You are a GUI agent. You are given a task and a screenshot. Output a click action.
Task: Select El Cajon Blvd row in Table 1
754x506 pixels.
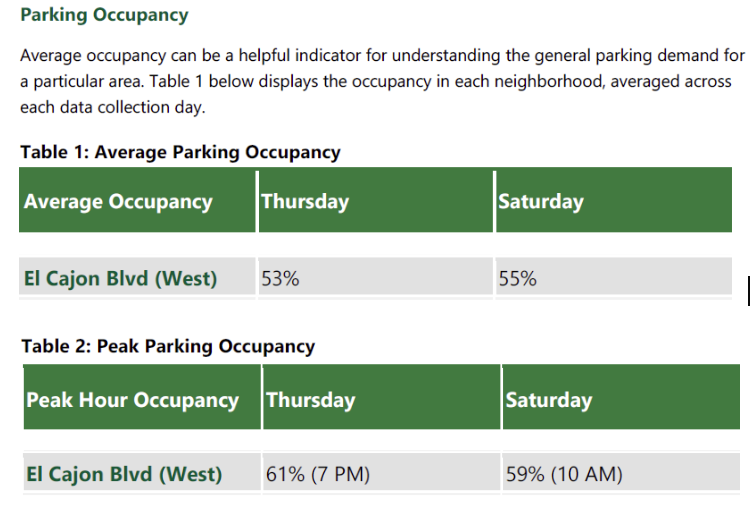coord(120,278)
